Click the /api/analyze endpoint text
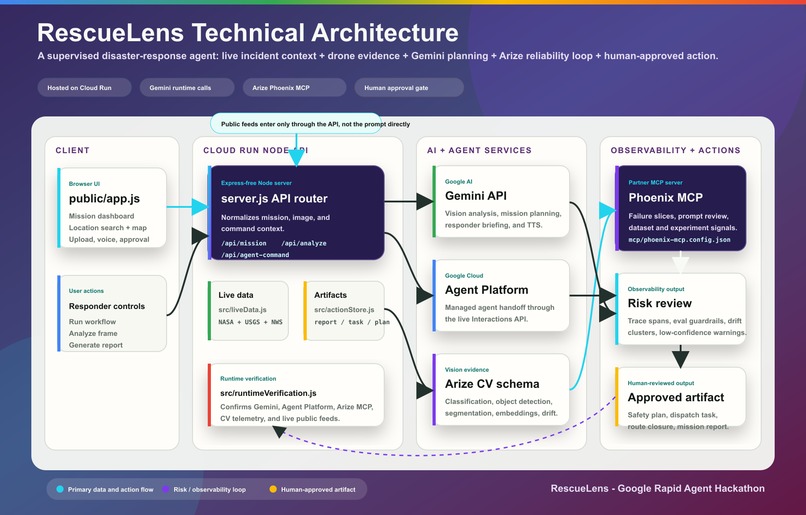Screen dimensions: 806x515 304,243
